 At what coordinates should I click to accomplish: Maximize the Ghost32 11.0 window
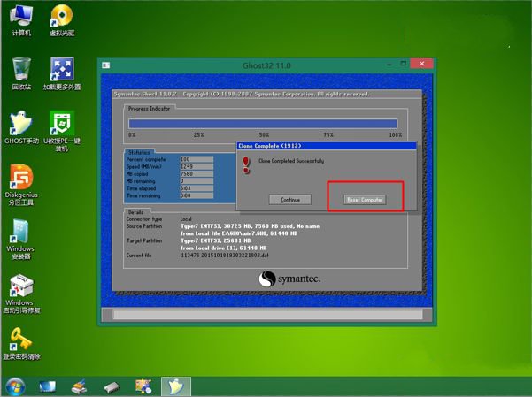403,64
